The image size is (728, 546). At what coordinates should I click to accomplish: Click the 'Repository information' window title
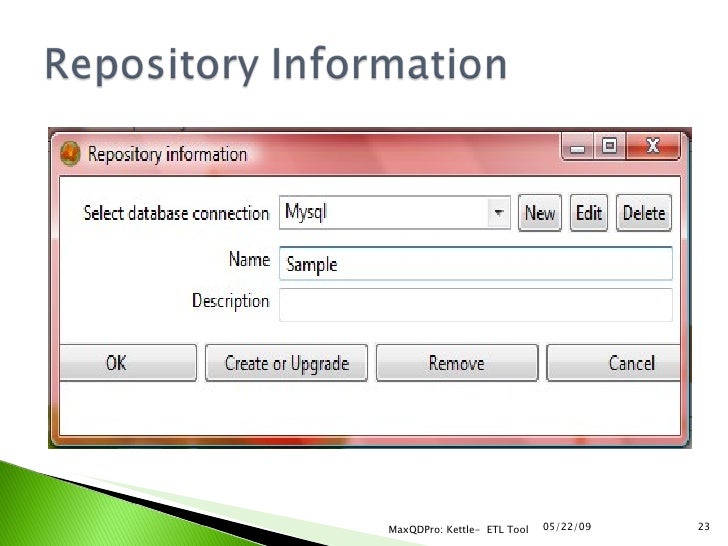tap(167, 154)
